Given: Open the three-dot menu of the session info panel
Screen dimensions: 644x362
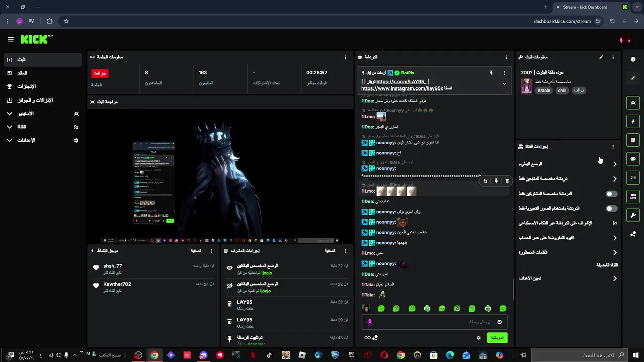Looking at the screenshot, I should pos(345,57).
